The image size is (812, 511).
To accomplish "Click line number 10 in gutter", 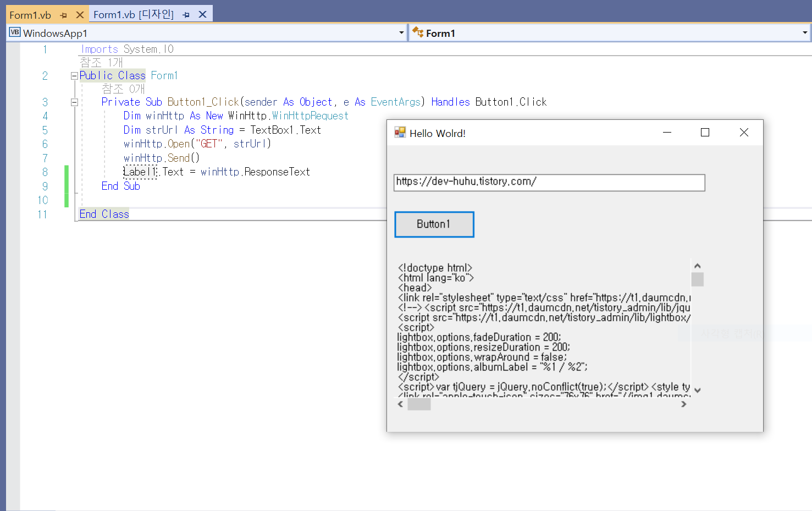I will click(43, 200).
